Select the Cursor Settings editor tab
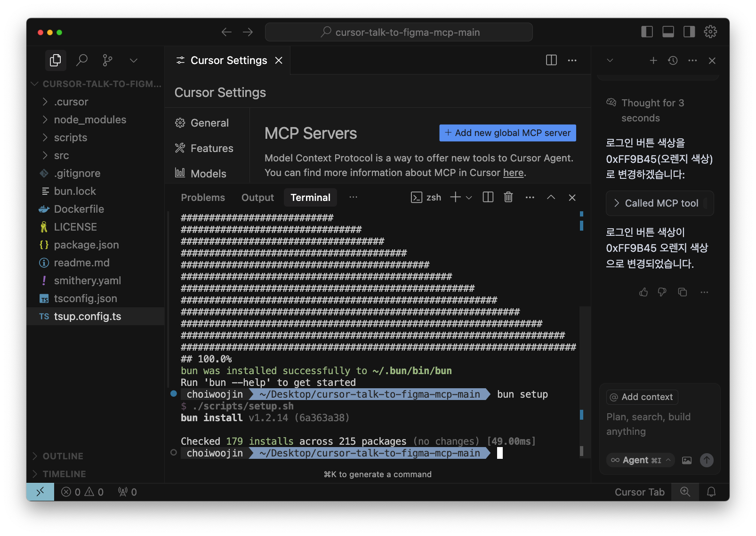756x536 pixels. click(x=228, y=60)
